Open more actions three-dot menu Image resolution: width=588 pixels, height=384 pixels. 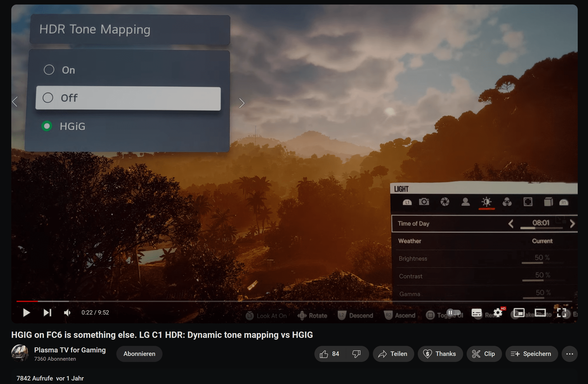(570, 354)
